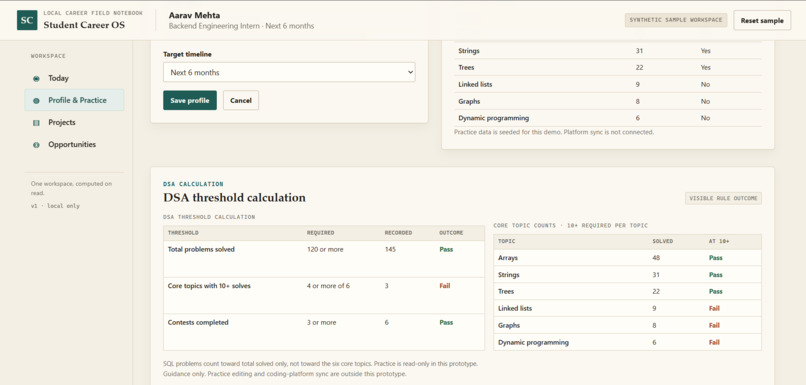Click the OUTCOME column header
Screen dimensions: 806x385
[451, 233]
